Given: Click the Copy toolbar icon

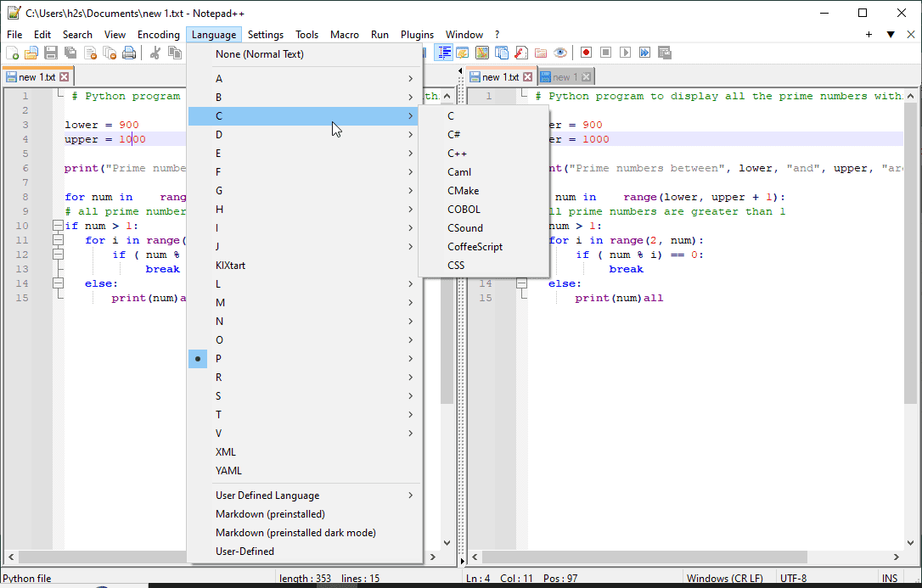Looking at the screenshot, I should click(x=175, y=53).
